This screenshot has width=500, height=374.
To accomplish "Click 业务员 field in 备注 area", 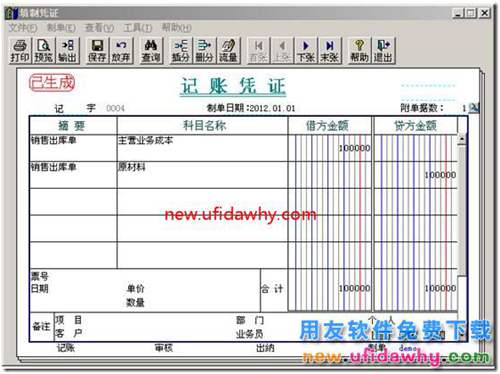I will coord(250,334).
